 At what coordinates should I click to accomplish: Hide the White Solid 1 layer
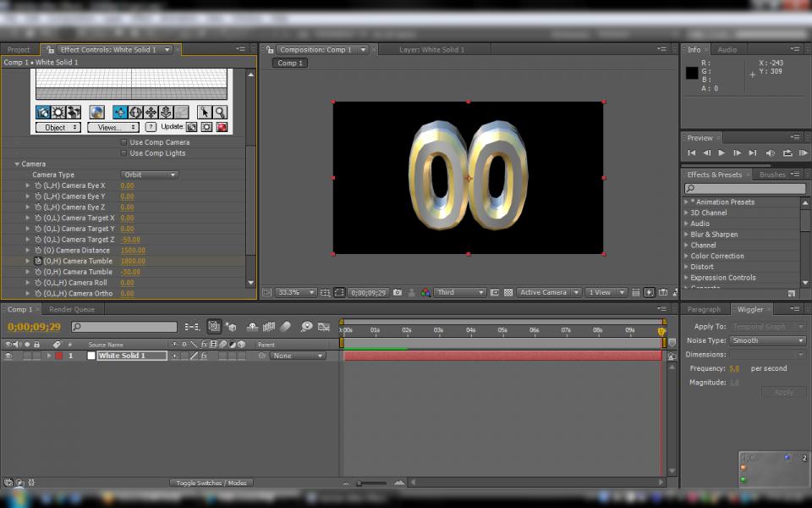pos(8,356)
